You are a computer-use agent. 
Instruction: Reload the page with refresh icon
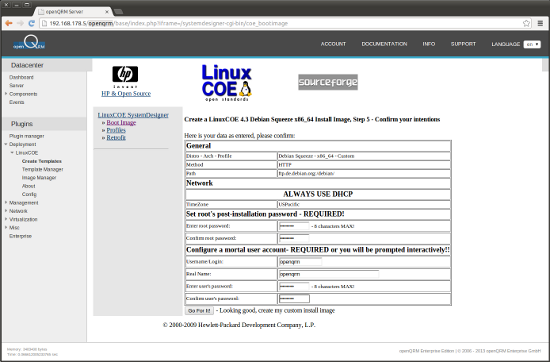tap(32, 23)
